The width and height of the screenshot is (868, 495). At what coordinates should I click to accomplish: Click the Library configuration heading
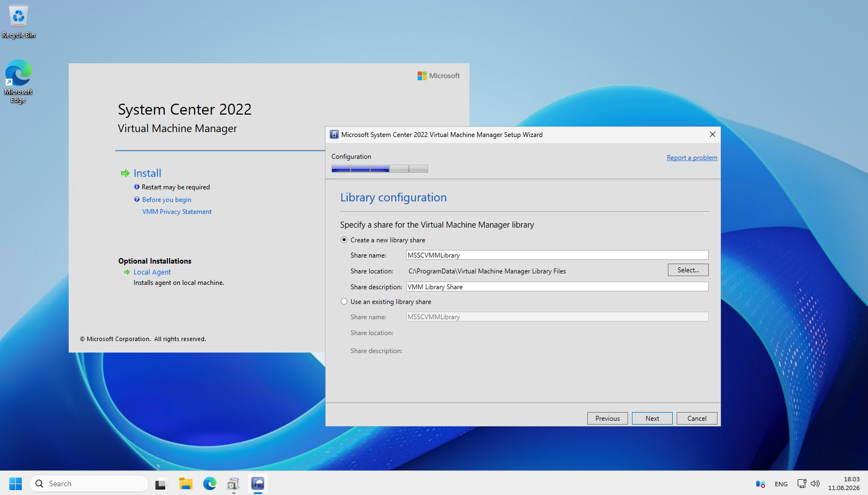coord(393,198)
